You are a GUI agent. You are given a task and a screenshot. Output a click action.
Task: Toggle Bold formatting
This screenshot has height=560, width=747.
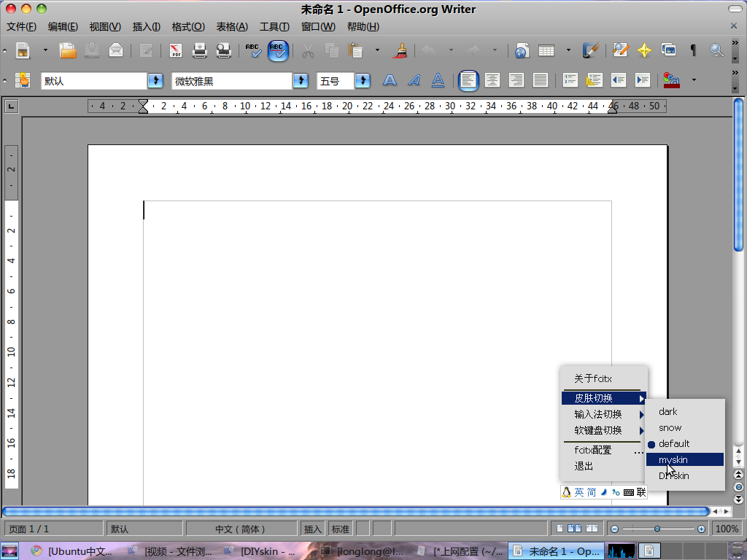[x=390, y=80]
